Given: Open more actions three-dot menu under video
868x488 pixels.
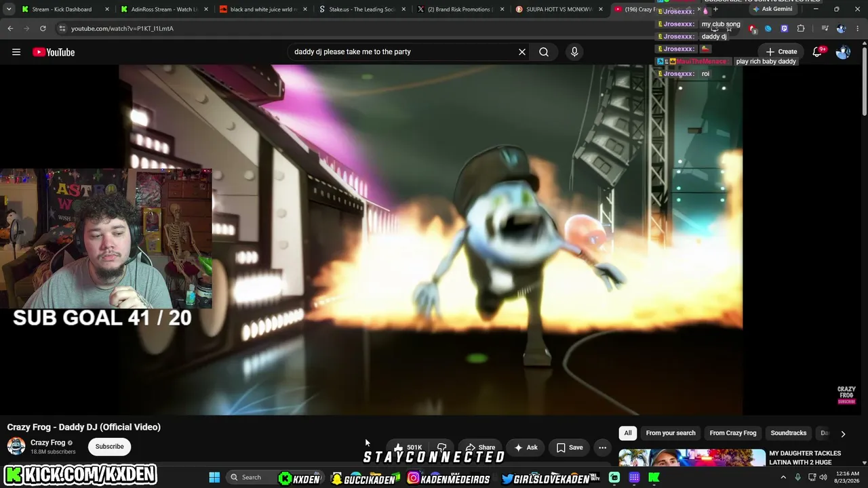Looking at the screenshot, I should pyautogui.click(x=602, y=447).
